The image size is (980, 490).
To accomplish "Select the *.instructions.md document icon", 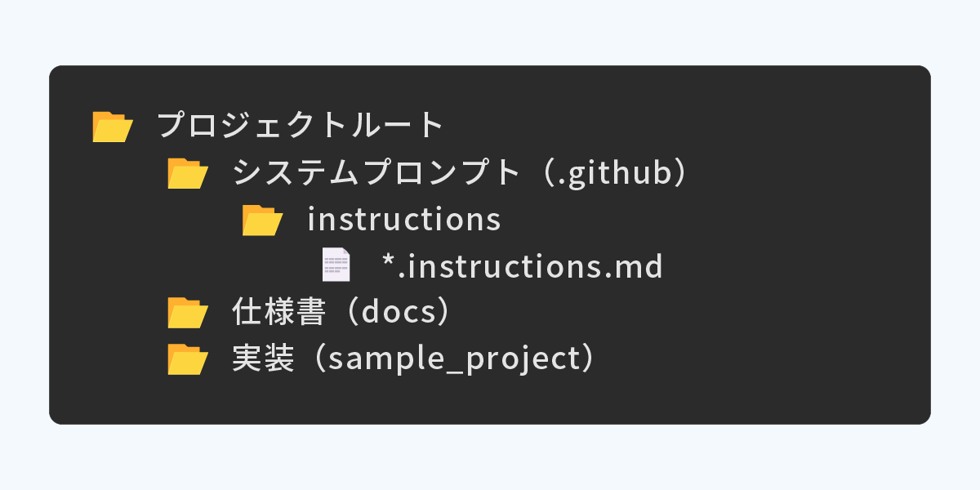I will click(x=336, y=265).
